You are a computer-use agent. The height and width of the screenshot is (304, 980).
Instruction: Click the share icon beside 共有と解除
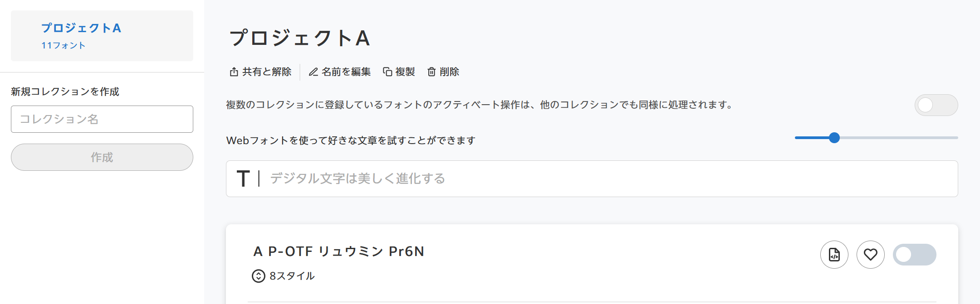(234, 72)
